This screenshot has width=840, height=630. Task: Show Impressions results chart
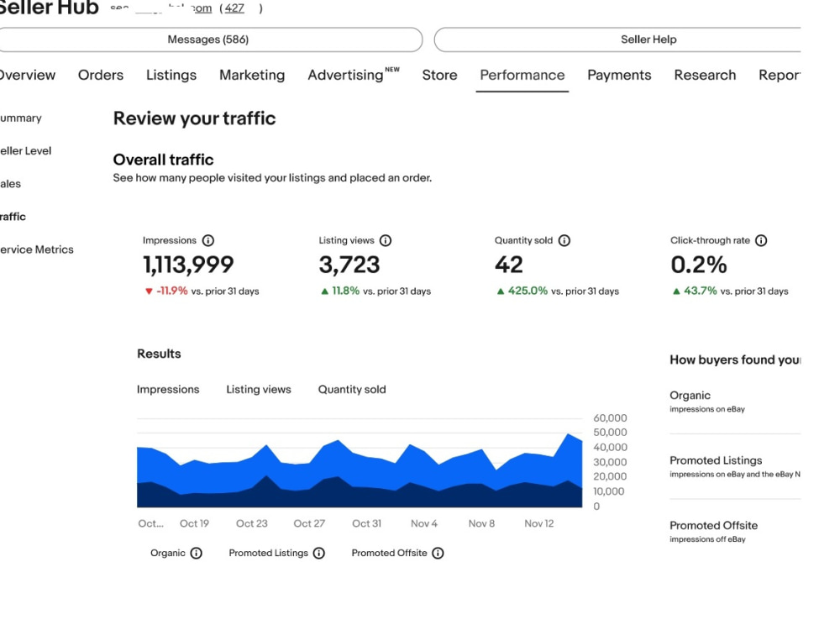tap(168, 390)
